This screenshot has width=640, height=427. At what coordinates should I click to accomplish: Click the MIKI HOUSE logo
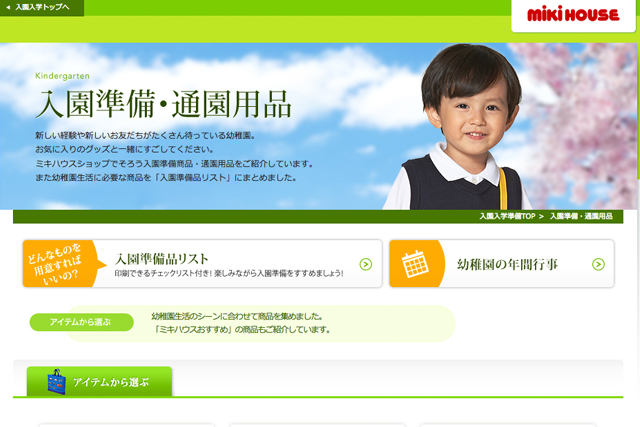point(573,15)
